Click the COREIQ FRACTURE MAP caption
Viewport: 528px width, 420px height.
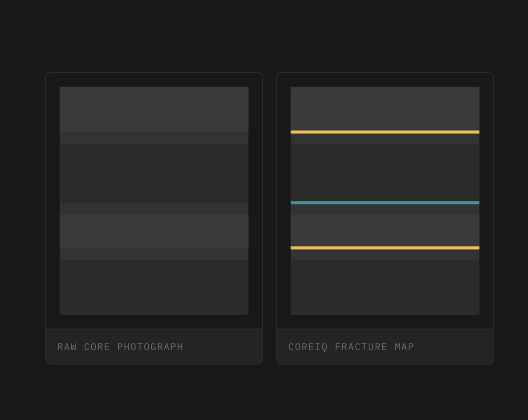click(x=351, y=347)
